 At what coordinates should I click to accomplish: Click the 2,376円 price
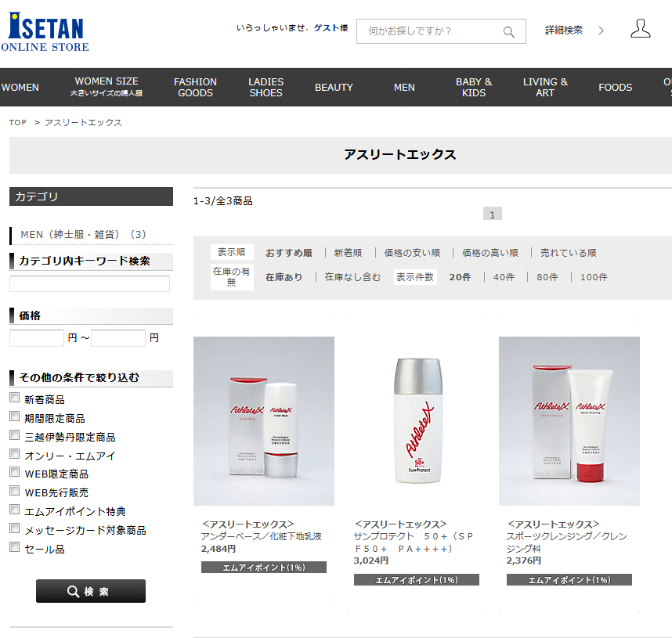524,561
